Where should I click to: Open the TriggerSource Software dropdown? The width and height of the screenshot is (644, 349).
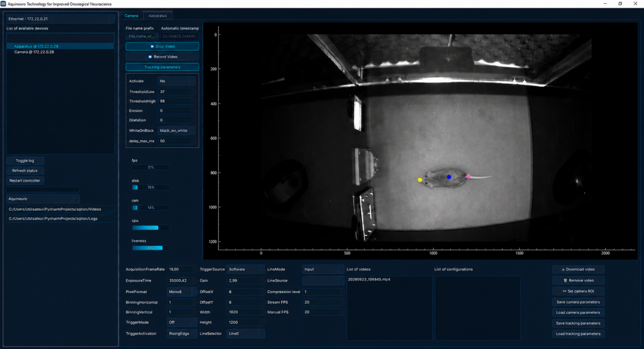(x=246, y=269)
